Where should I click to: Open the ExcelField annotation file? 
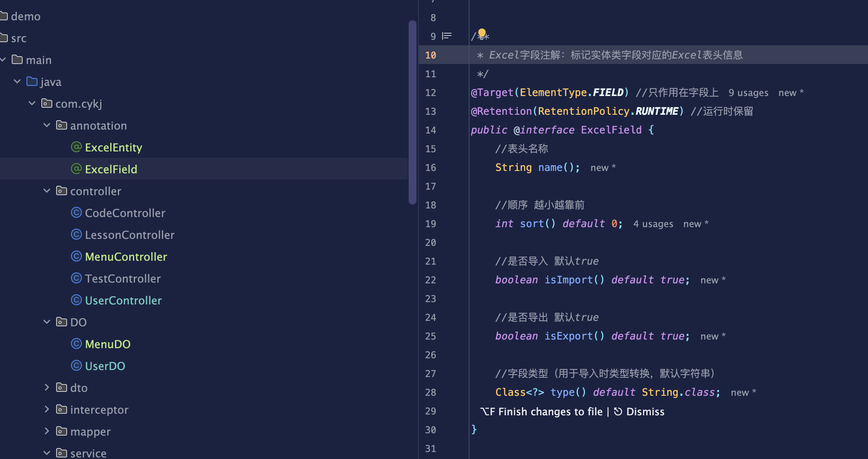tap(111, 169)
